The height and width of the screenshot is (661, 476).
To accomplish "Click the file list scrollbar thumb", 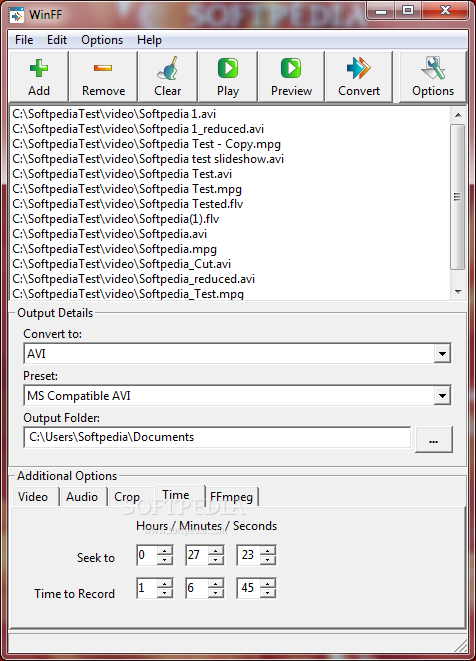I will 458,196.
